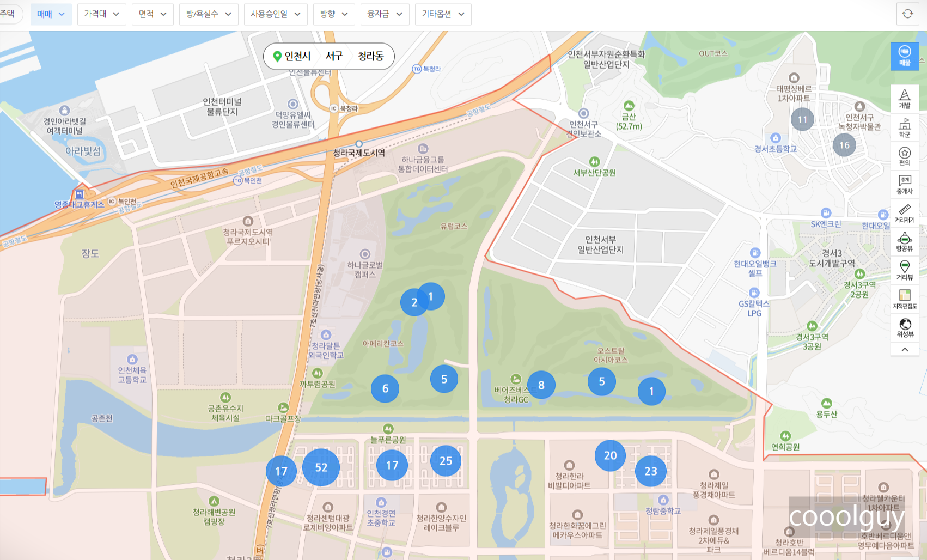This screenshot has height=560, width=927.
Task: Open the 사용승인일 approval date dropdown
Action: click(x=276, y=14)
